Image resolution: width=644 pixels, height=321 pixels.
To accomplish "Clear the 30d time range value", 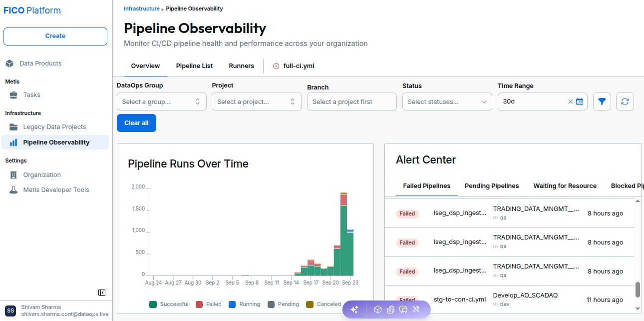I will click(x=571, y=101).
